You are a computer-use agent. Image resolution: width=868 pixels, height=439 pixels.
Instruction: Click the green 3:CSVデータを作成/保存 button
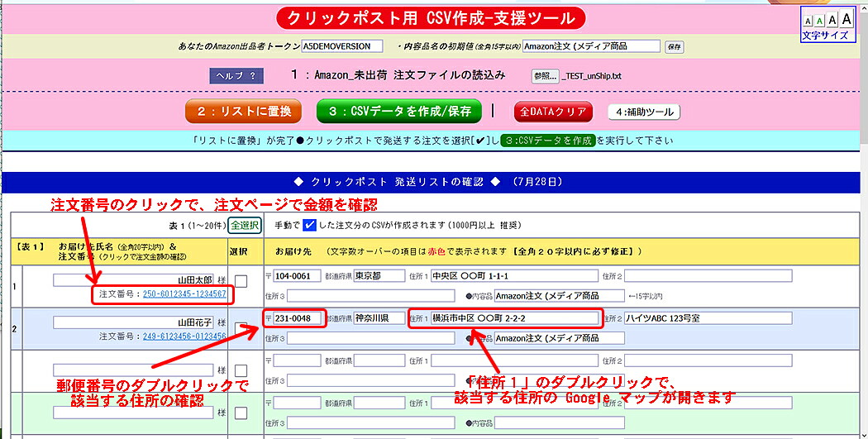click(399, 112)
